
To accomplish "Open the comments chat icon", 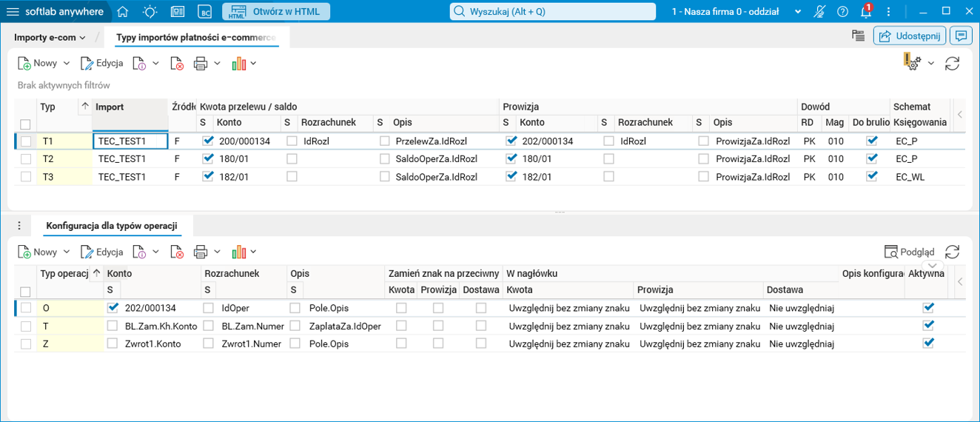I will (962, 36).
